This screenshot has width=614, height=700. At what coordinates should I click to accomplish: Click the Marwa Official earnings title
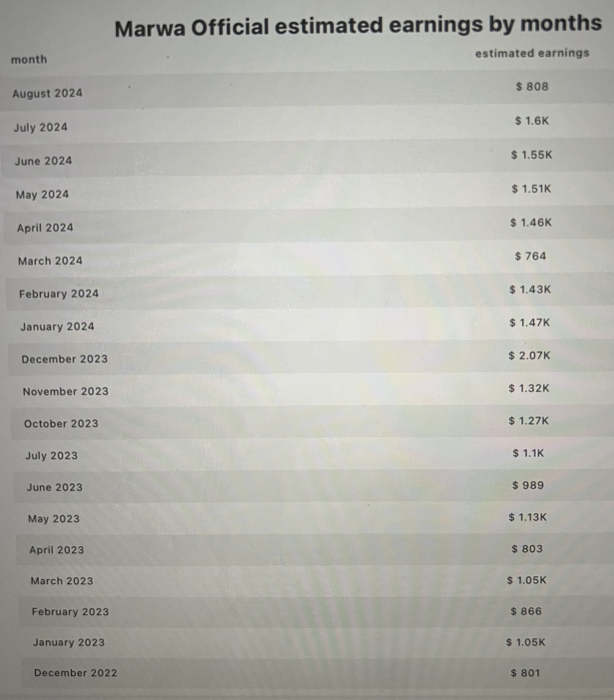coord(358,26)
